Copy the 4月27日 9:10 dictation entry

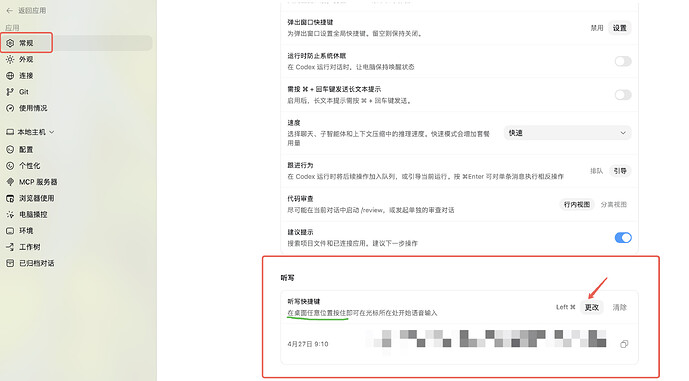coord(624,344)
